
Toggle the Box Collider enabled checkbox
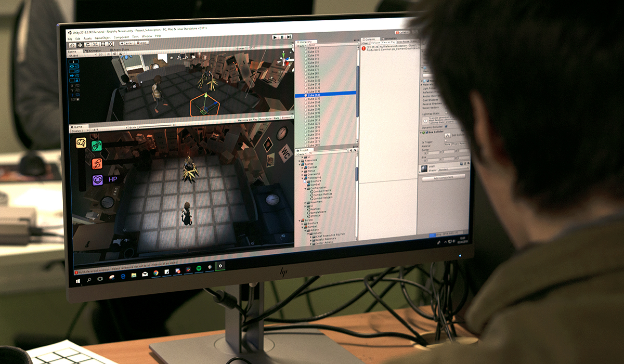[427, 132]
